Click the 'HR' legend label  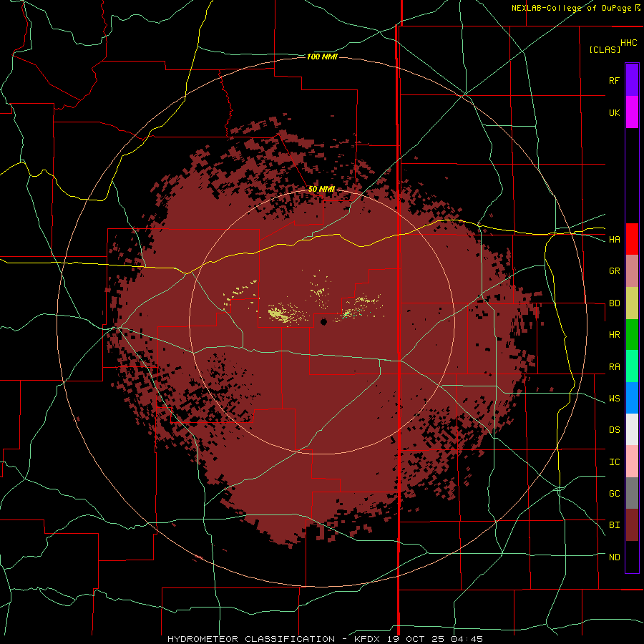coord(614,335)
